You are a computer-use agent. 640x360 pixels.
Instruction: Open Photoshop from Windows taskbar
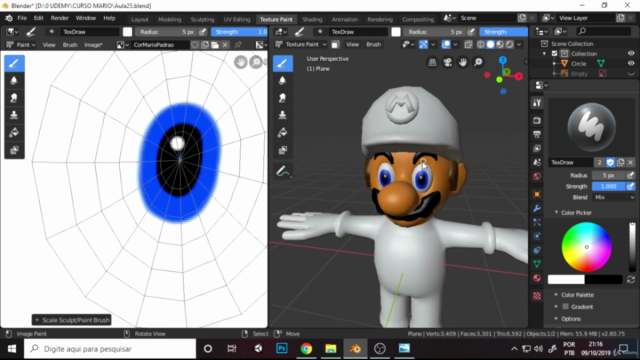282,349
